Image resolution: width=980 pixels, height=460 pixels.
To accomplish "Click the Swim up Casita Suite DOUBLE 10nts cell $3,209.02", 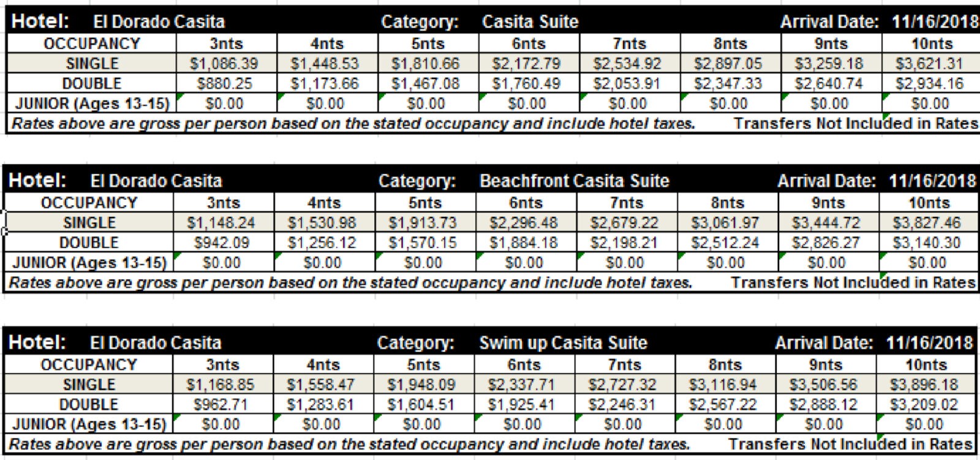I will 925,404.
